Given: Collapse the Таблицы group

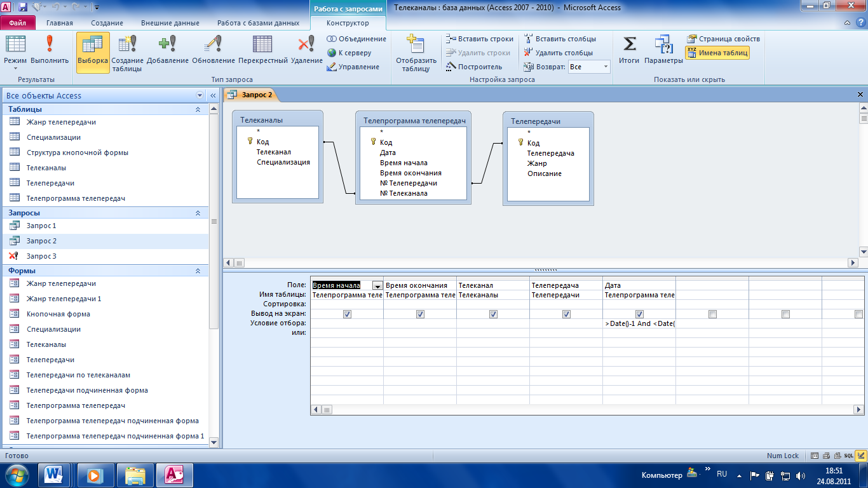Looking at the screenshot, I should tap(198, 109).
